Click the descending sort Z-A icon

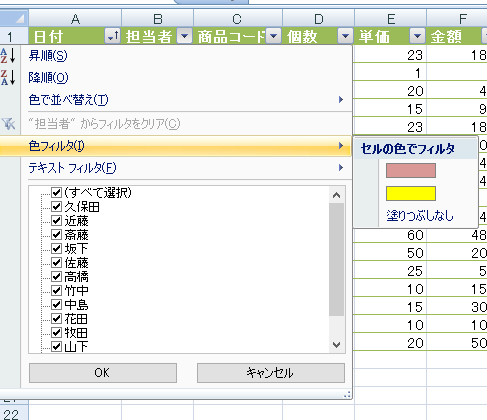(8, 77)
